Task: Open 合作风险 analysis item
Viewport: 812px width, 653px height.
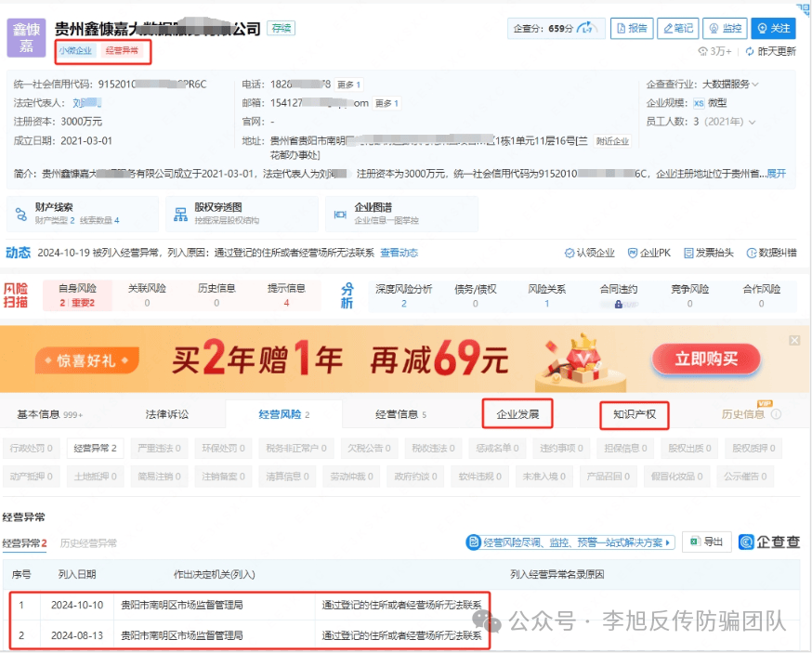Action: click(761, 295)
